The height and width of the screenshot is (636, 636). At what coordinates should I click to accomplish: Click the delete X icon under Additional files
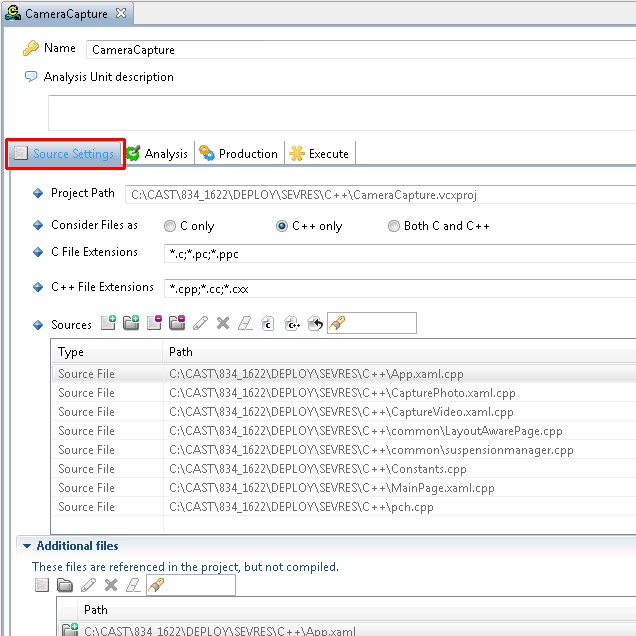coord(110,585)
